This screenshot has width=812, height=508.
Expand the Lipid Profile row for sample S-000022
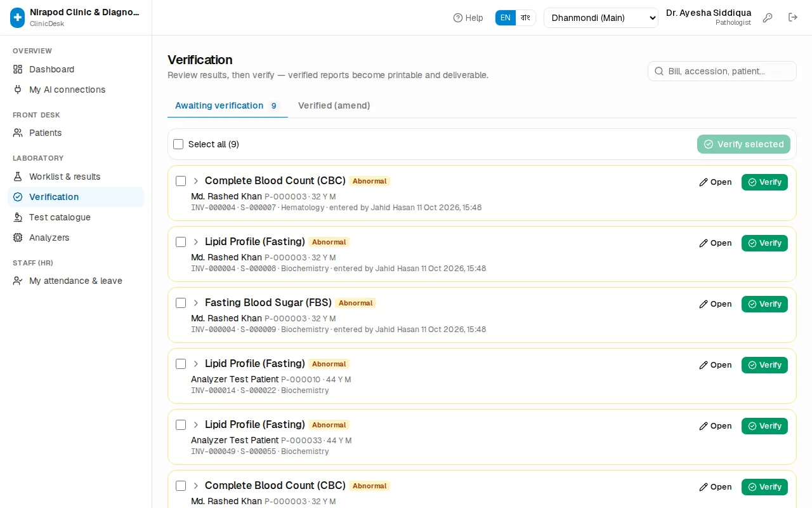[196, 364]
